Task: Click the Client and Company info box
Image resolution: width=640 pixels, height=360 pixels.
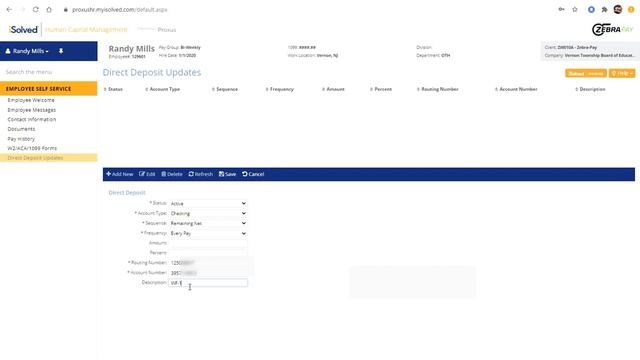Action: [x=589, y=51]
